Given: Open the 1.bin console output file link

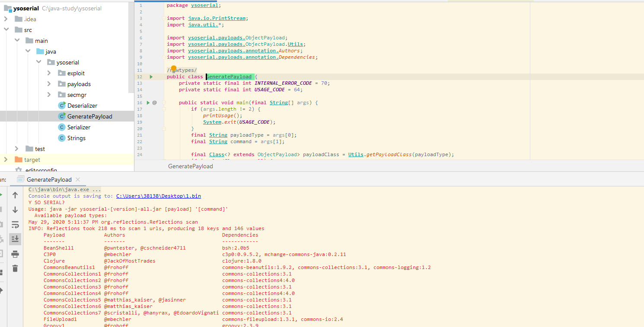Looking at the screenshot, I should 158,196.
